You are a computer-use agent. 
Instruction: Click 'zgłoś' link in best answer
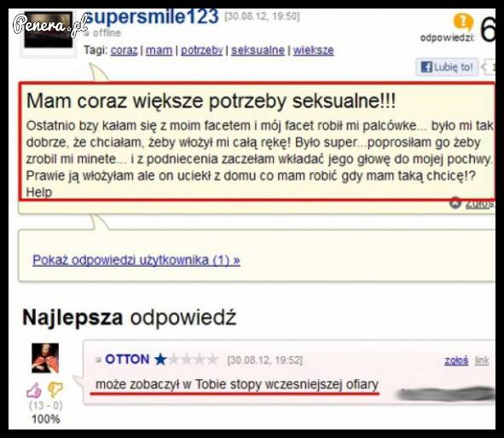click(x=456, y=360)
